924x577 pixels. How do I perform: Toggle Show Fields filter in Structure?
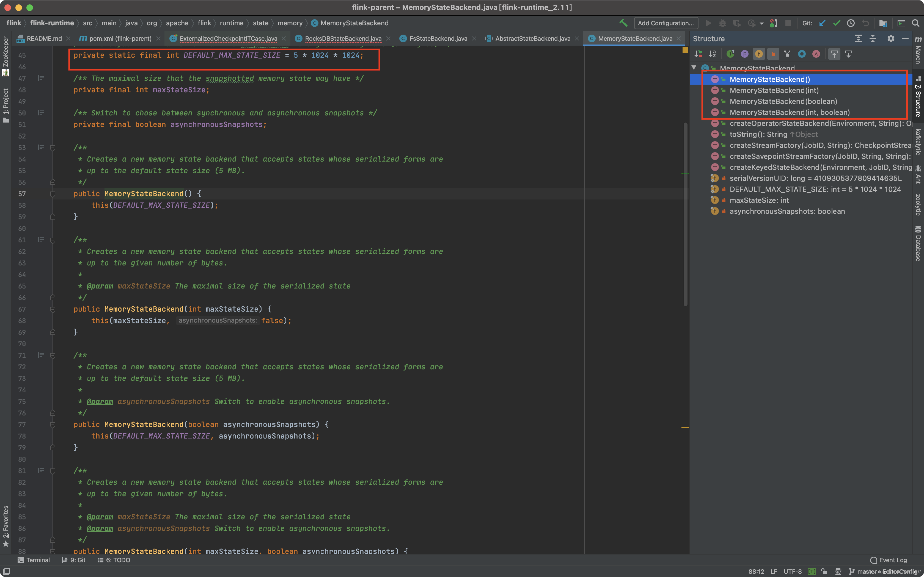tap(759, 54)
